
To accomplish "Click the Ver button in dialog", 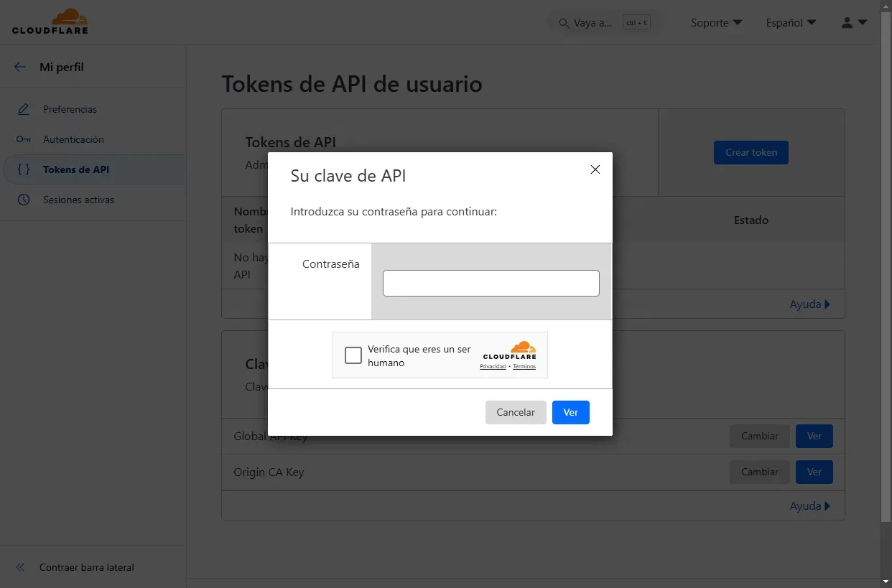I will [x=570, y=412].
